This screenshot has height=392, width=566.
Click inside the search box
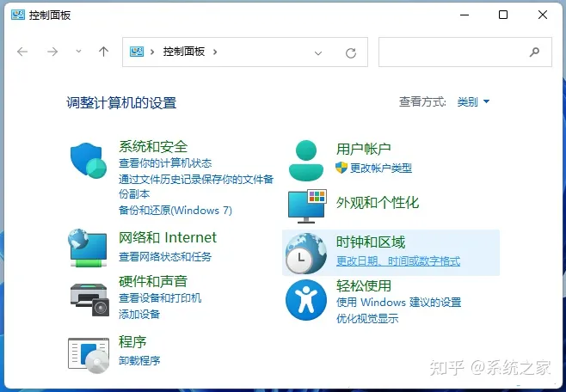click(464, 52)
